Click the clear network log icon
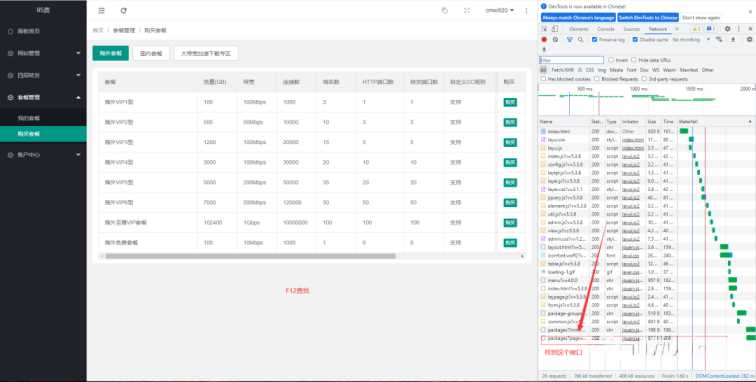Viewport: 756px width, 382px height. tap(555, 40)
